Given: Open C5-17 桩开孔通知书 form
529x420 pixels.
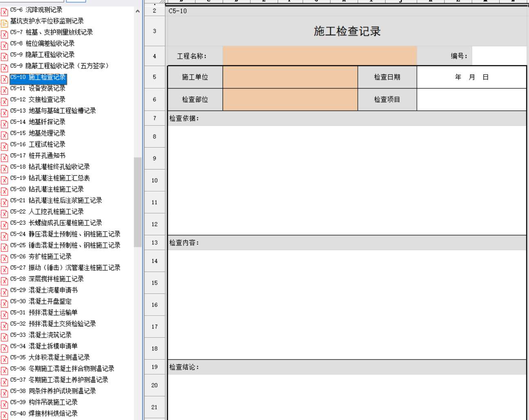Looking at the screenshot, I should tap(47, 155).
